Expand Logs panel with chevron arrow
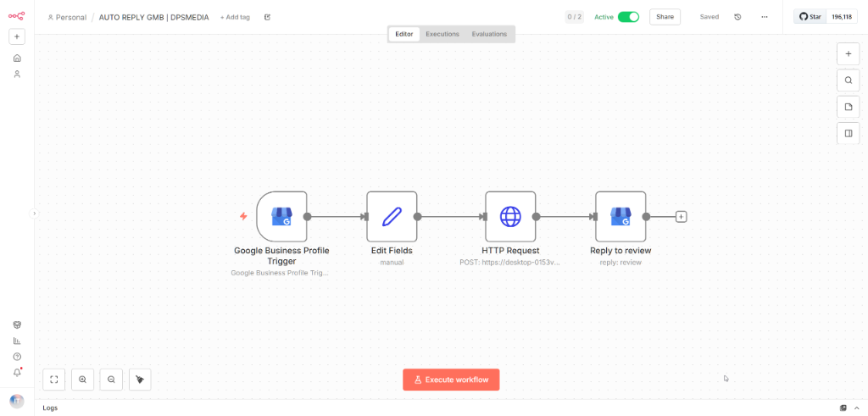 pyautogui.click(x=856, y=408)
